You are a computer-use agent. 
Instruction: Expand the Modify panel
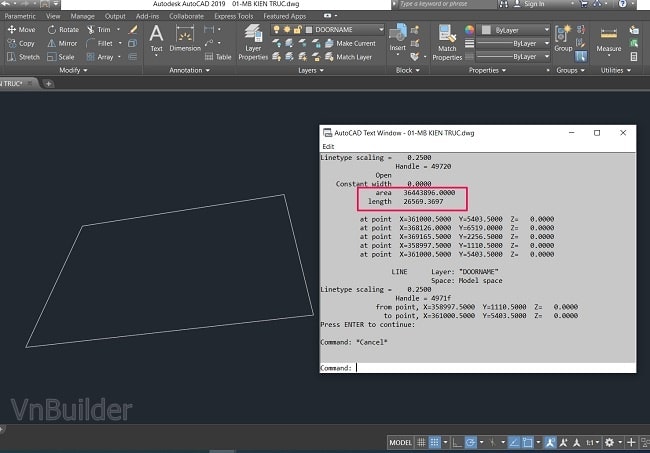click(73, 70)
